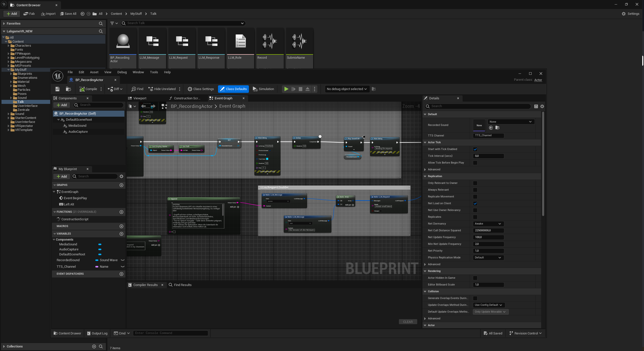The image size is (644, 351).
Task: Open No debug object selected dropdown
Action: (x=347, y=89)
